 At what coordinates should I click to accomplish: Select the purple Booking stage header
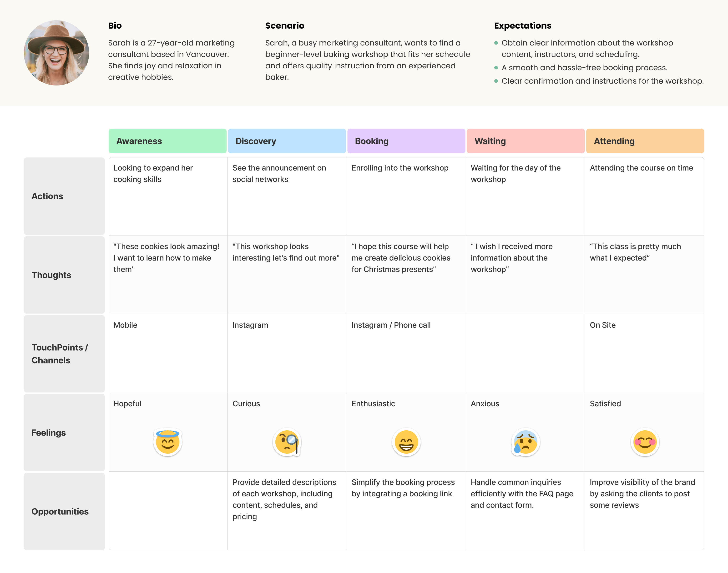click(406, 141)
